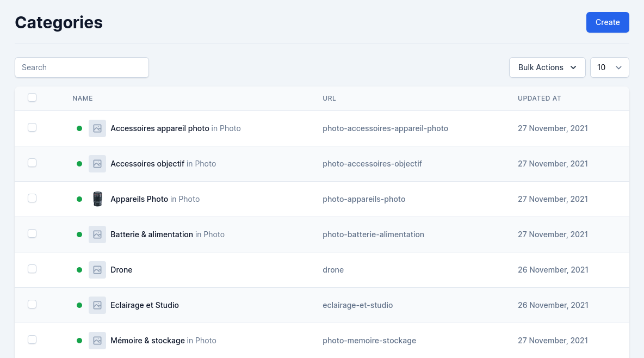644x358 pixels.
Task: Click placeholder image icon next to Drone
Action: [x=97, y=270]
